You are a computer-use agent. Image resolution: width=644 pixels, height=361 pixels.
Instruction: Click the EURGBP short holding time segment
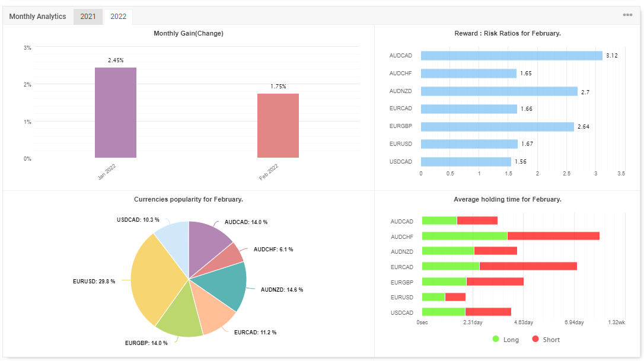(495, 282)
